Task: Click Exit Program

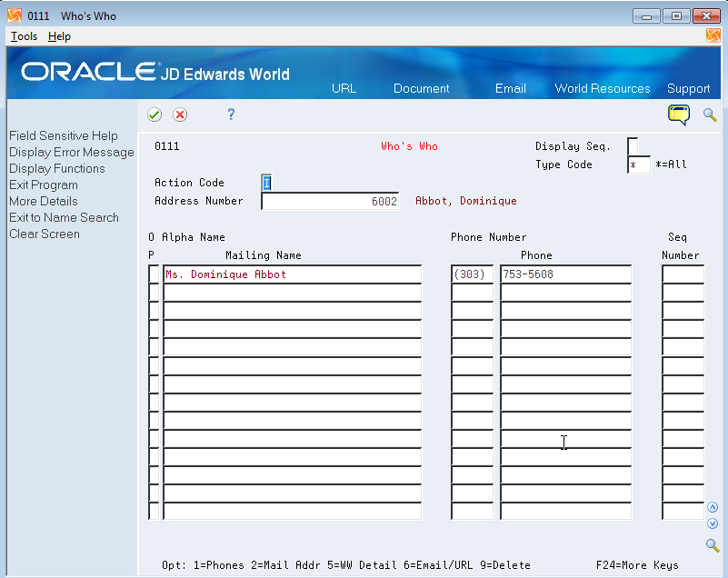Action: [x=44, y=184]
